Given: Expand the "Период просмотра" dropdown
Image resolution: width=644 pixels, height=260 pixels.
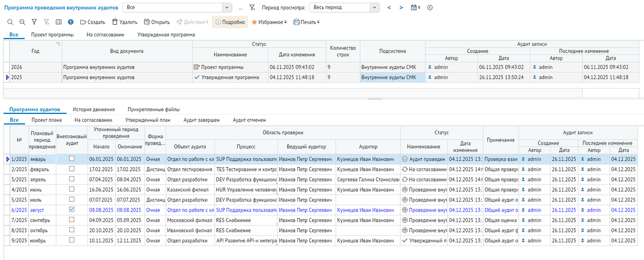Looking at the screenshot, I should (x=374, y=8).
